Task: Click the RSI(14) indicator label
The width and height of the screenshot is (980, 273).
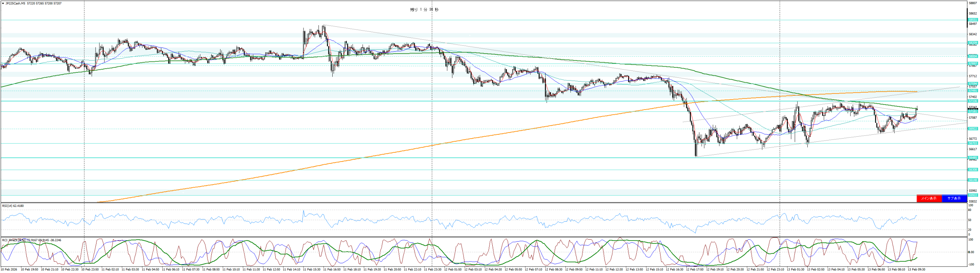Action: pos(13,206)
